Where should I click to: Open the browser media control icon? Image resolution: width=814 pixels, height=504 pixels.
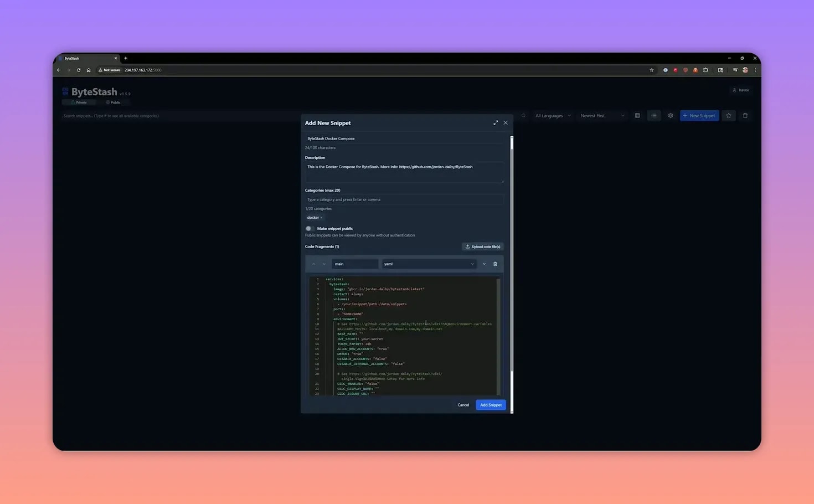(x=735, y=70)
